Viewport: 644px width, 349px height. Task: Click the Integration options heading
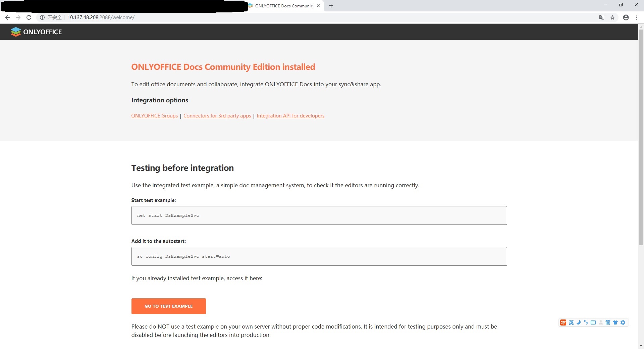click(x=160, y=100)
